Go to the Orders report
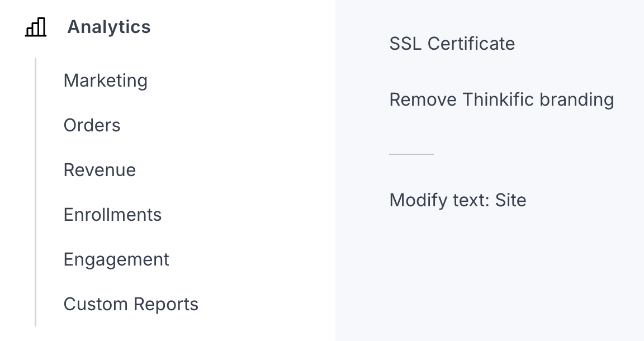The height and width of the screenshot is (341, 644). click(92, 125)
